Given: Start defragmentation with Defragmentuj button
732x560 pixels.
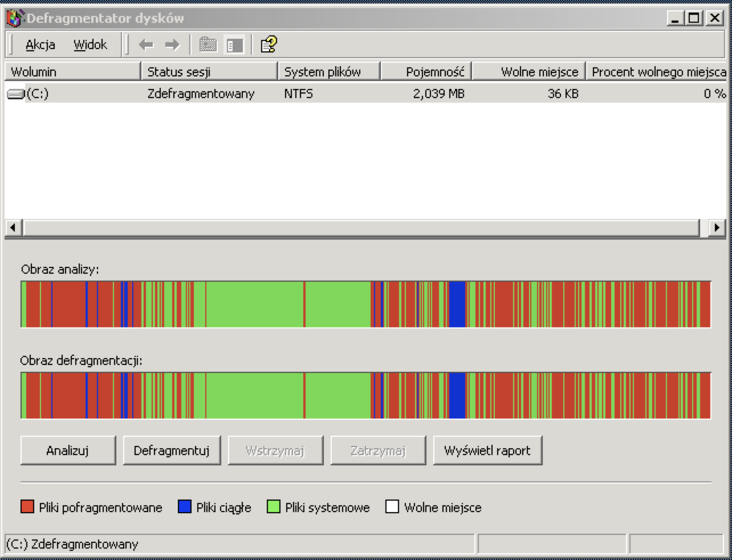Looking at the screenshot, I should pyautogui.click(x=172, y=451).
